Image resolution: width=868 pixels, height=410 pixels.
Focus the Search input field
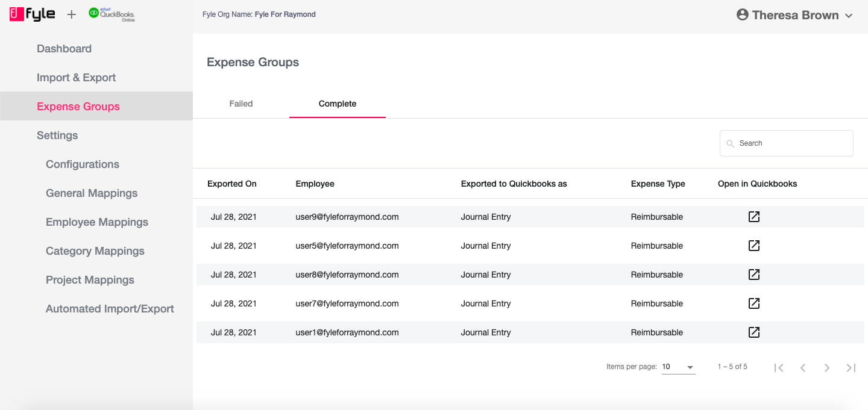[787, 143]
